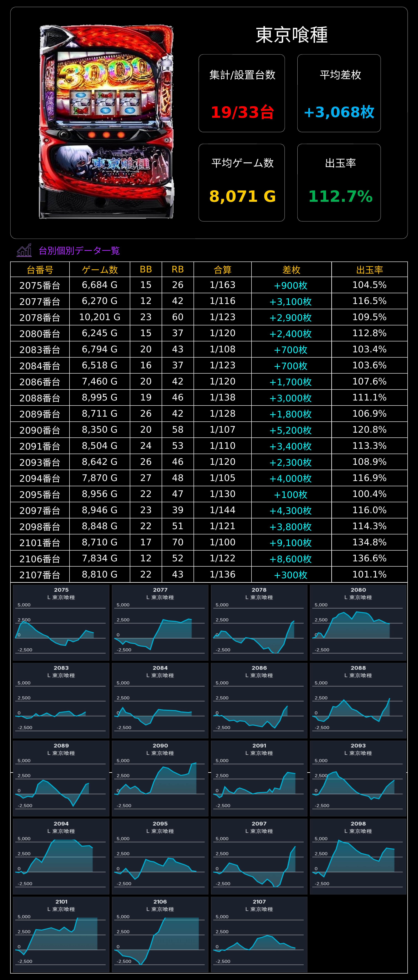Screen dimensions: 418x980
Task: Sort by the 差枚 table column header
Action: [292, 269]
